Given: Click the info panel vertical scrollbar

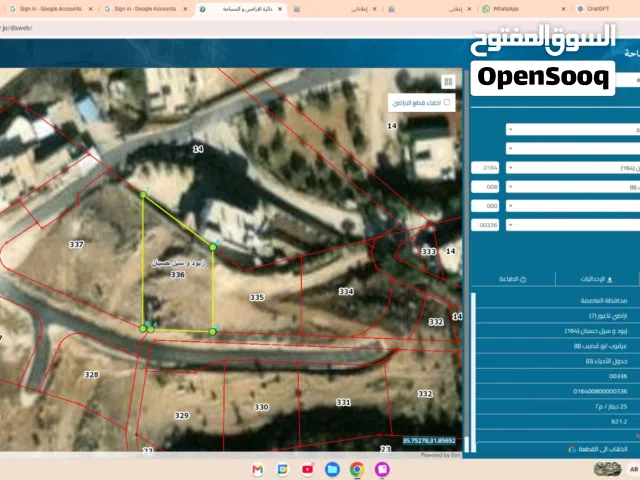Looking at the screenshot, I should (473, 372).
